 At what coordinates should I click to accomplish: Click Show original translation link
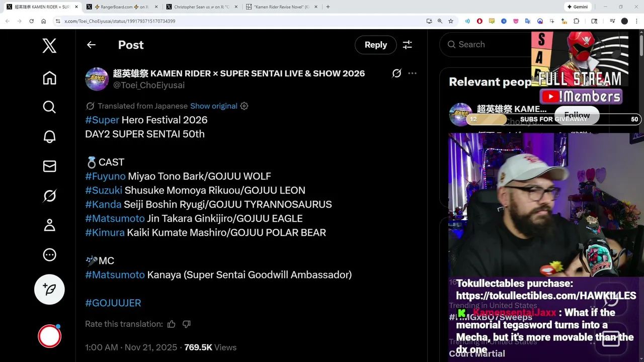point(214,106)
